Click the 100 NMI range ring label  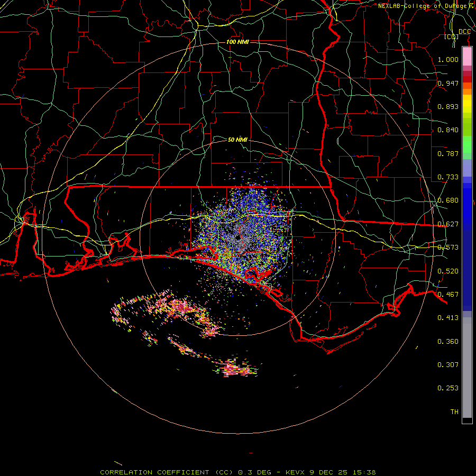(x=237, y=42)
